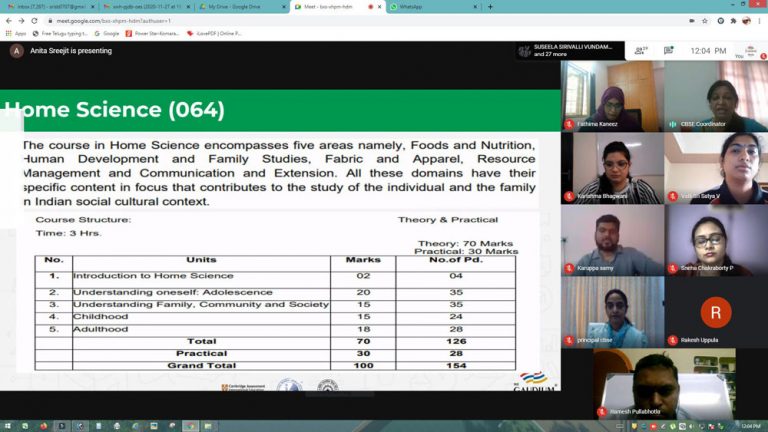This screenshot has width=768, height=432.
Task: Open the camera permission icon in address bar
Action: [x=692, y=21]
